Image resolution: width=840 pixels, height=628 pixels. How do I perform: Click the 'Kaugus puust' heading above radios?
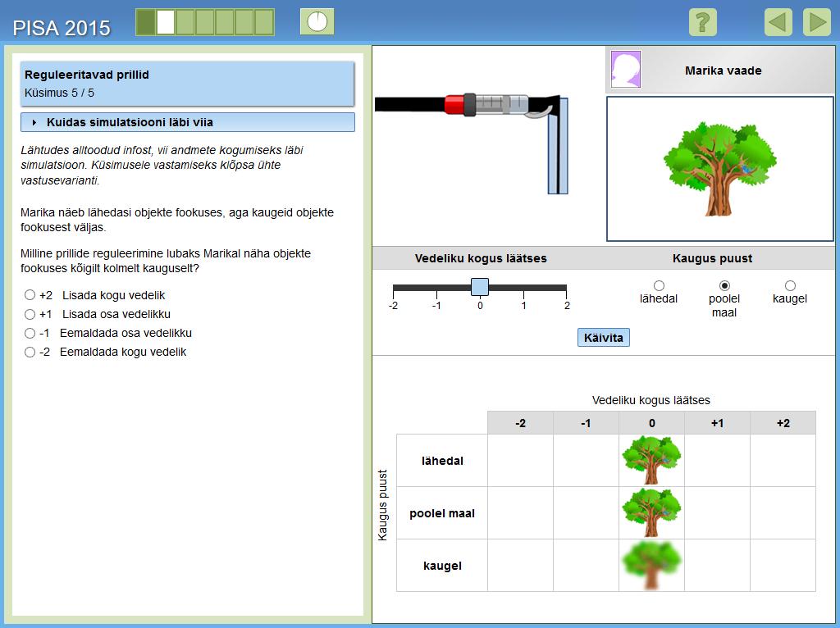click(712, 258)
